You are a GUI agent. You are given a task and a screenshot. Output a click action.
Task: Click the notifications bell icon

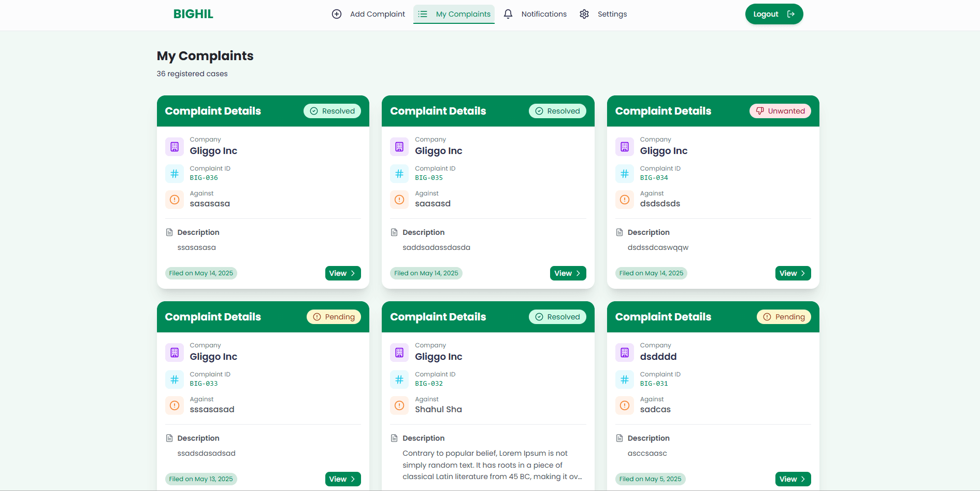point(508,14)
